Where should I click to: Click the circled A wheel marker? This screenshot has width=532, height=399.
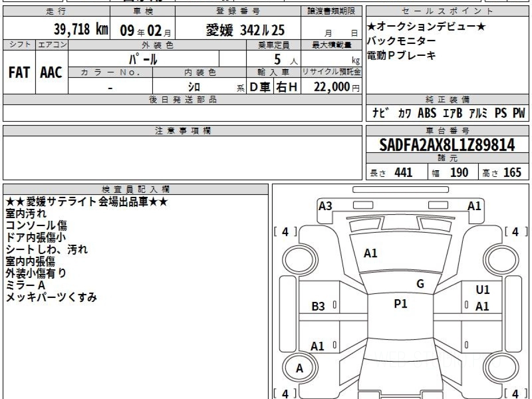(300, 368)
